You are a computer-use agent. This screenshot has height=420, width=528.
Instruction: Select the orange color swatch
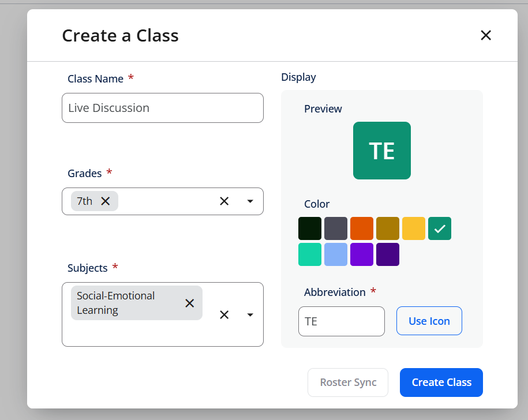pyautogui.click(x=362, y=228)
